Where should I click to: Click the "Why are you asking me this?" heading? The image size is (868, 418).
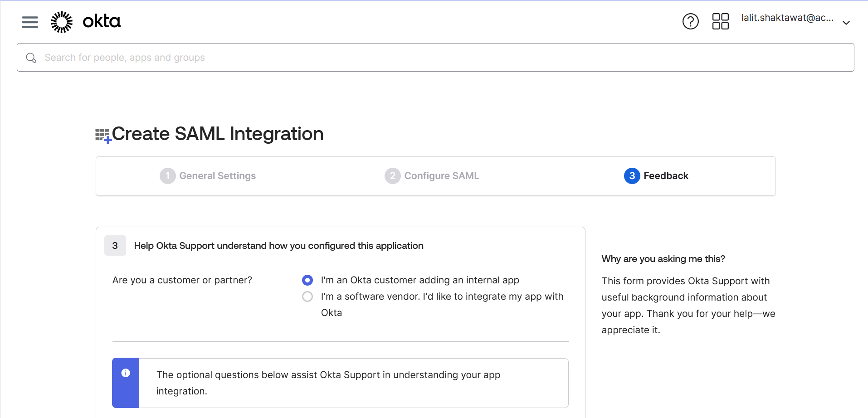tap(663, 259)
